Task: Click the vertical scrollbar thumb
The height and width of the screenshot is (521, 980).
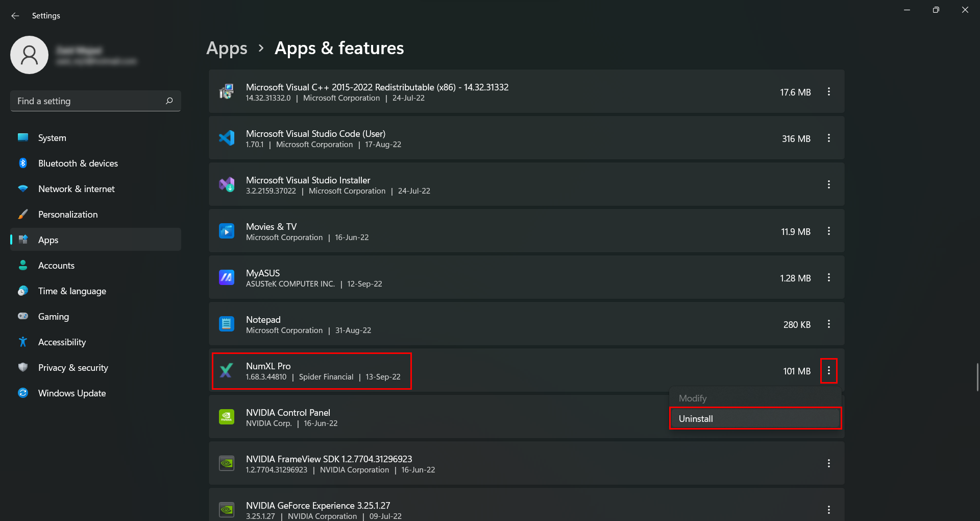Action: pos(977,377)
